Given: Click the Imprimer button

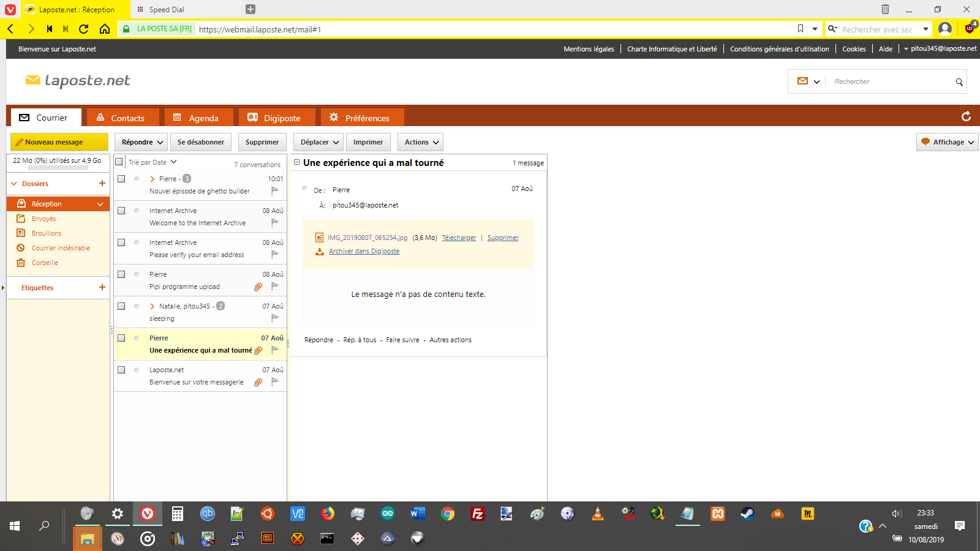Looking at the screenshot, I should (368, 142).
